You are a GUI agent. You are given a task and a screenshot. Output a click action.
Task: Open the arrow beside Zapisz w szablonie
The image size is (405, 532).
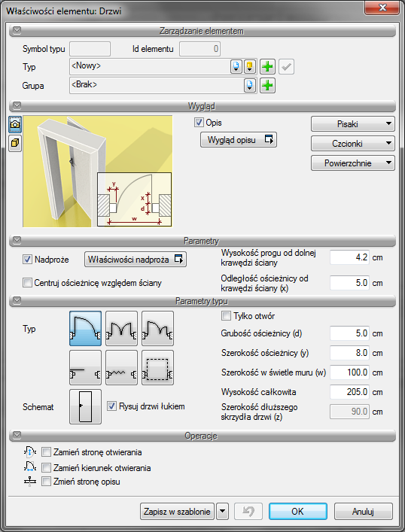pos(222,511)
